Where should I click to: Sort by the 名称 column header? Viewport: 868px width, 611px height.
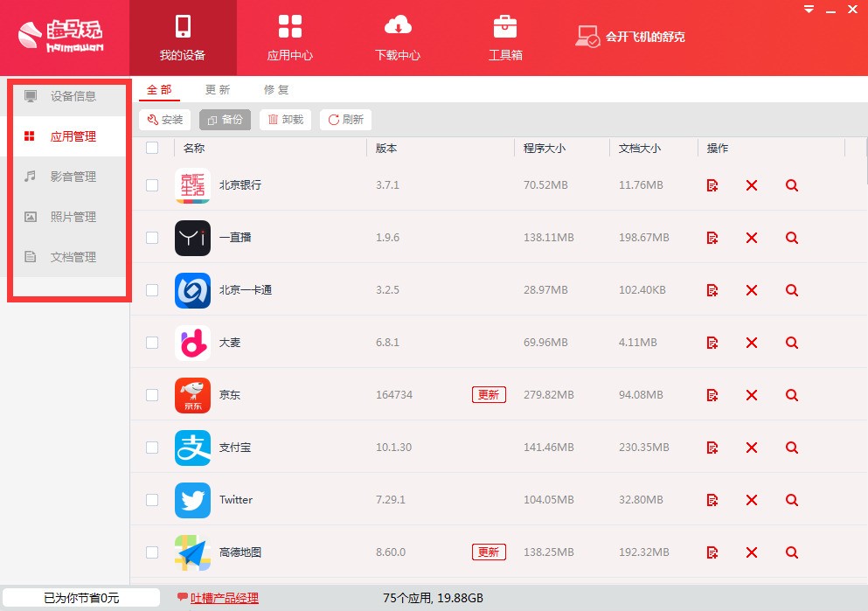click(x=194, y=149)
